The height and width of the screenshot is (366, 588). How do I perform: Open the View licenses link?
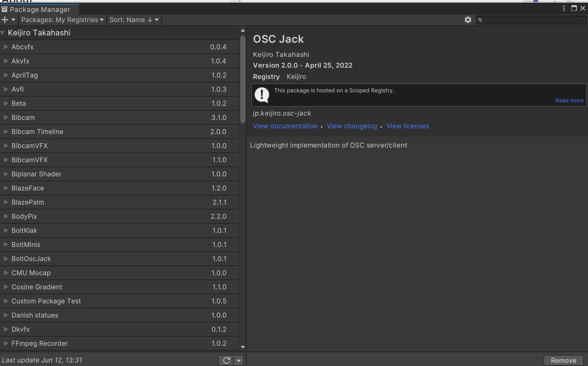407,126
